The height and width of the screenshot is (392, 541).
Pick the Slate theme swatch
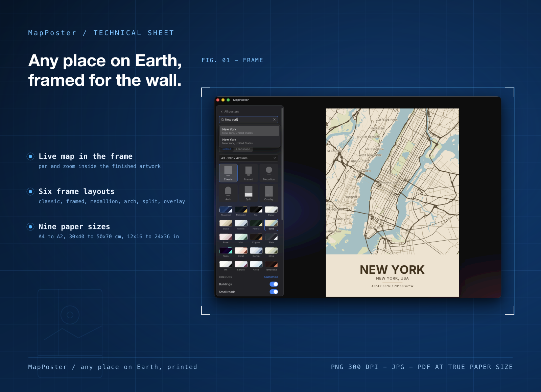pyautogui.click(x=271, y=239)
